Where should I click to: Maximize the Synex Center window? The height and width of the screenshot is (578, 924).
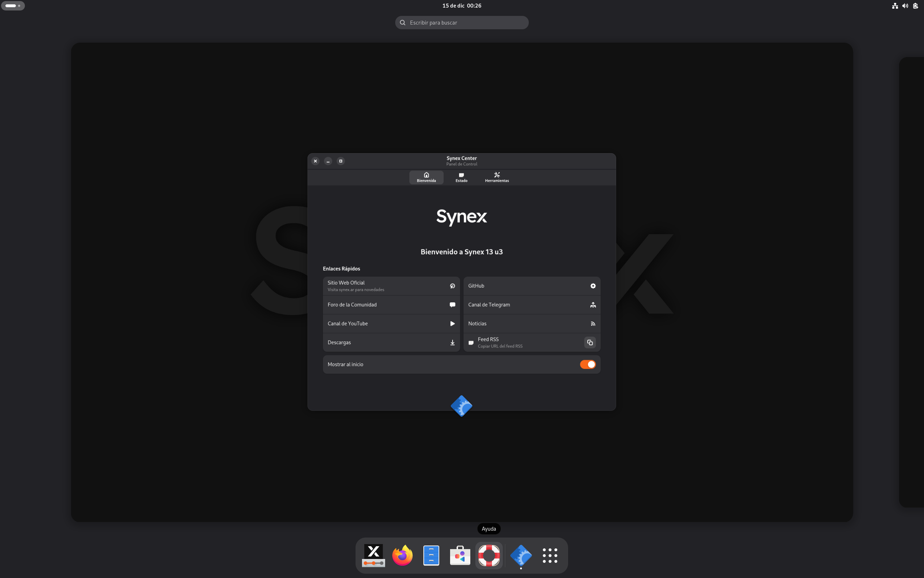pyautogui.click(x=341, y=161)
